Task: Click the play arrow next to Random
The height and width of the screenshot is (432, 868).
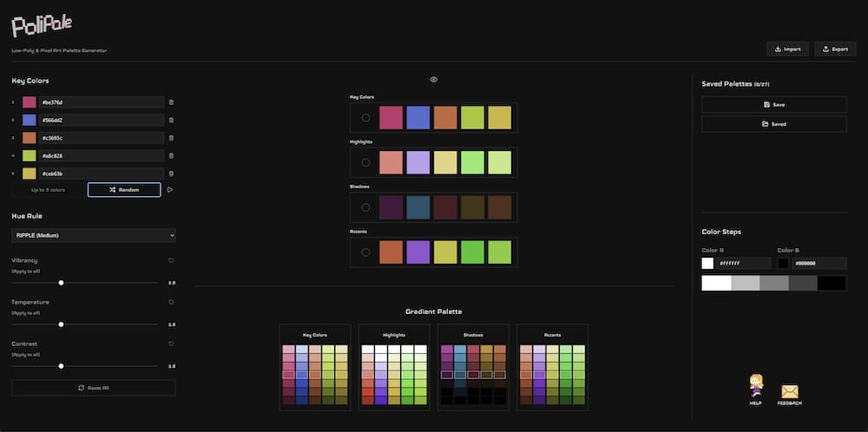Action: coord(170,189)
